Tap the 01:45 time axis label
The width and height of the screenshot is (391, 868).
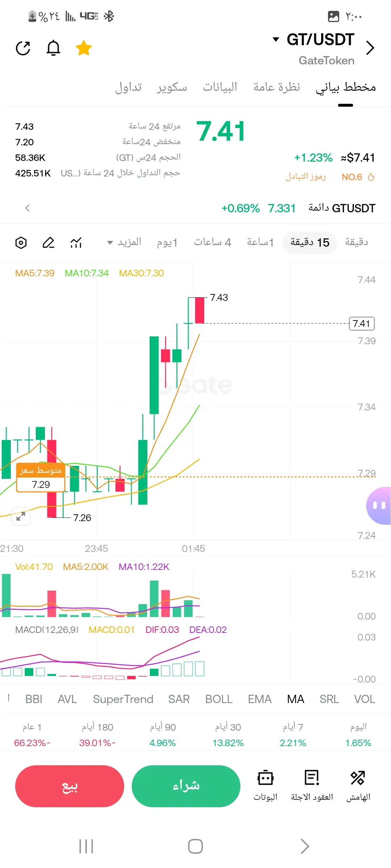(x=193, y=549)
